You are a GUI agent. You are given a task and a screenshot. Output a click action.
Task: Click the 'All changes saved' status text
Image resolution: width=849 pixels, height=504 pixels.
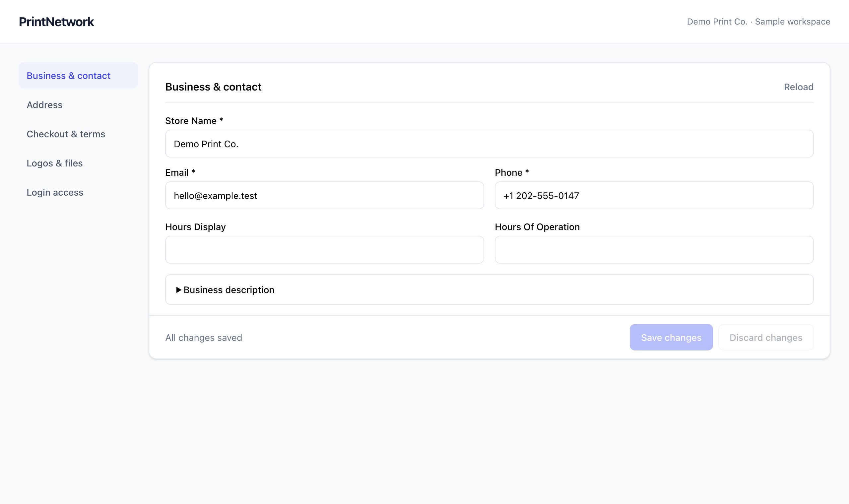[204, 338]
